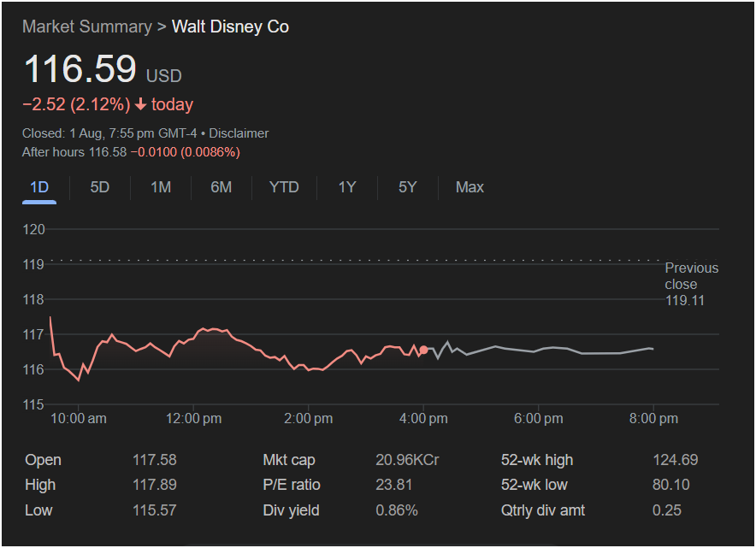Click the Mkt cap label
This screenshot has height=548, width=756.
tap(289, 460)
